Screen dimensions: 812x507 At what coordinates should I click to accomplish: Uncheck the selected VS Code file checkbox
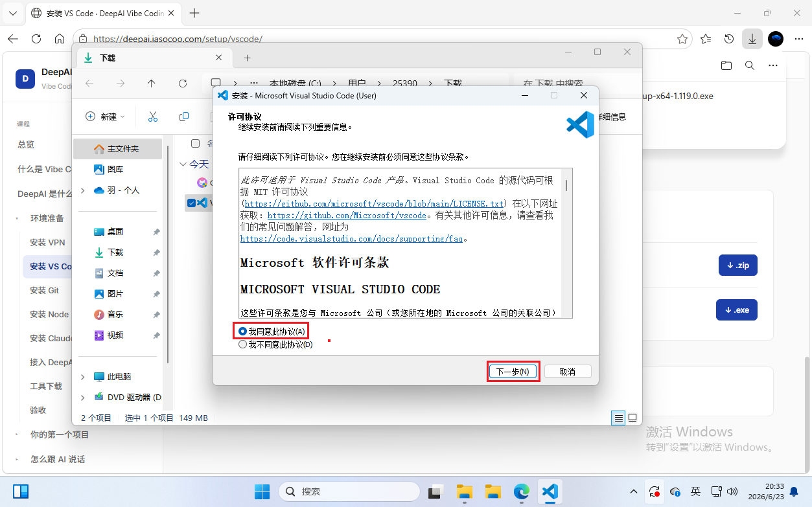191,203
